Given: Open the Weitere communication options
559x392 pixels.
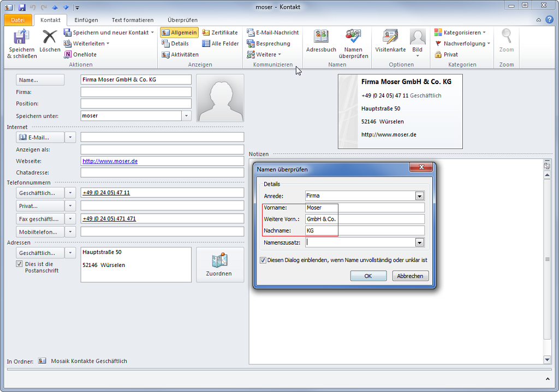Looking at the screenshot, I should [x=264, y=55].
